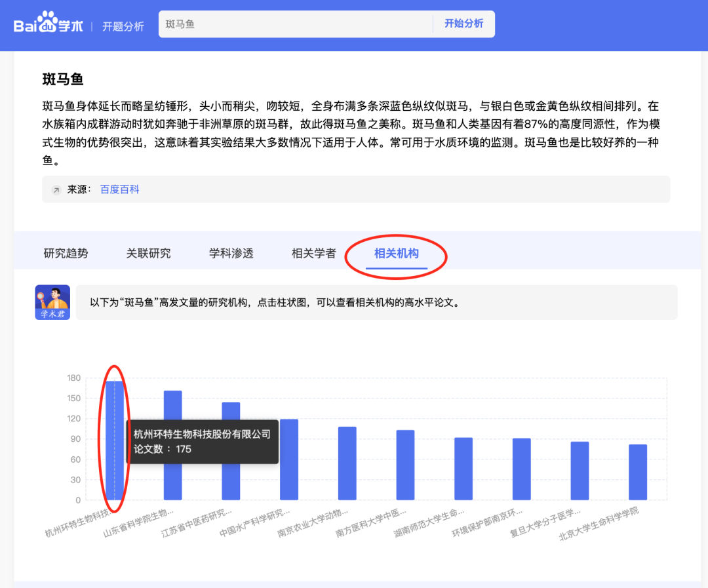
Task: Switch to the 学科渗透 tab
Action: tap(231, 253)
